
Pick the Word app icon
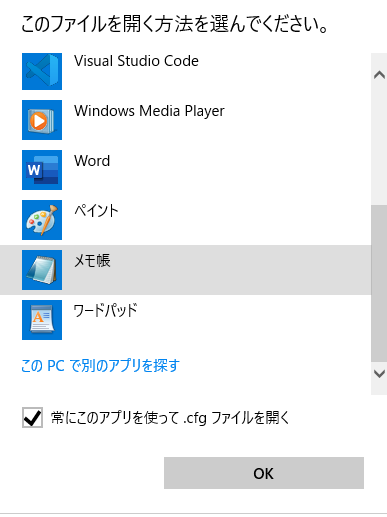(x=42, y=170)
